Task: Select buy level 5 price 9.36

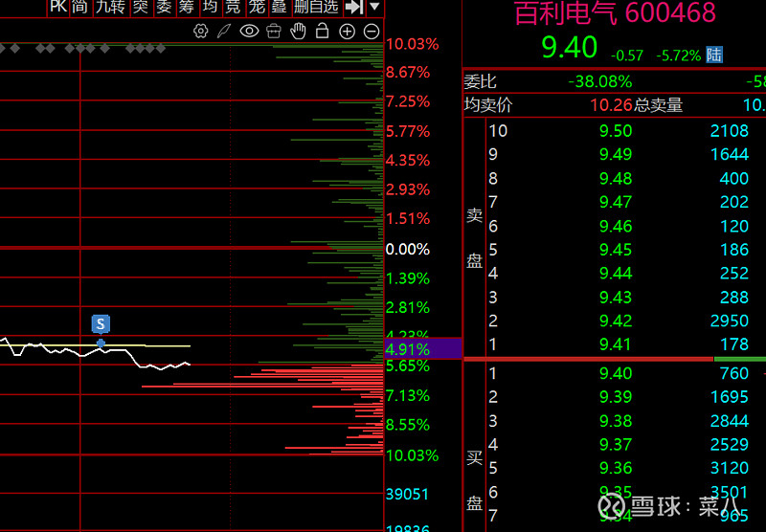Action: [616, 468]
